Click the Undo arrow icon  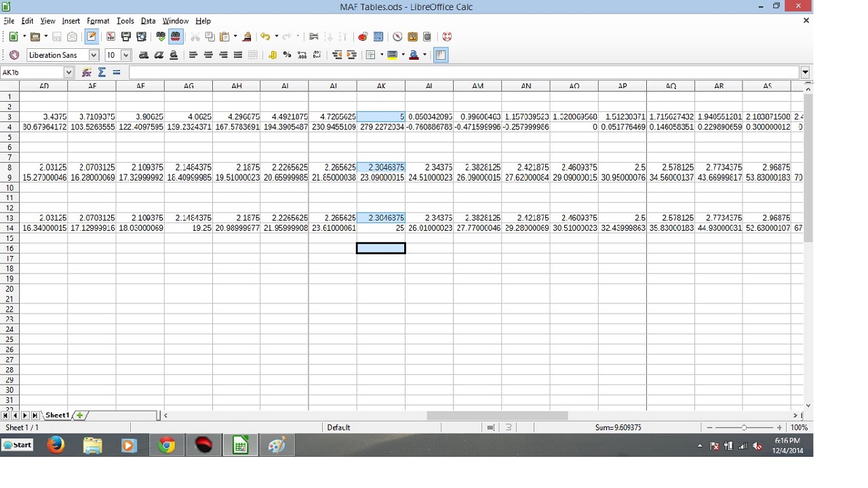click(265, 37)
